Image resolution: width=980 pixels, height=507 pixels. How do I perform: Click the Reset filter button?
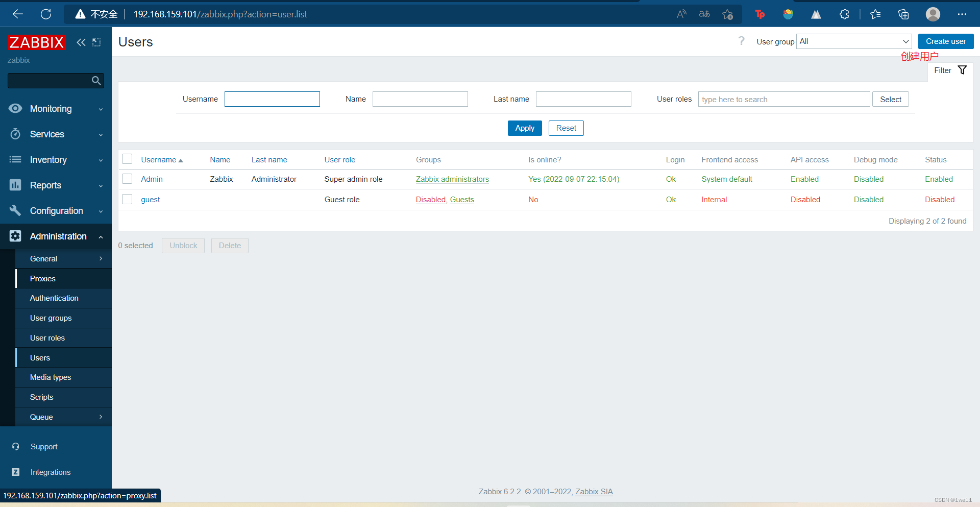[x=566, y=128]
